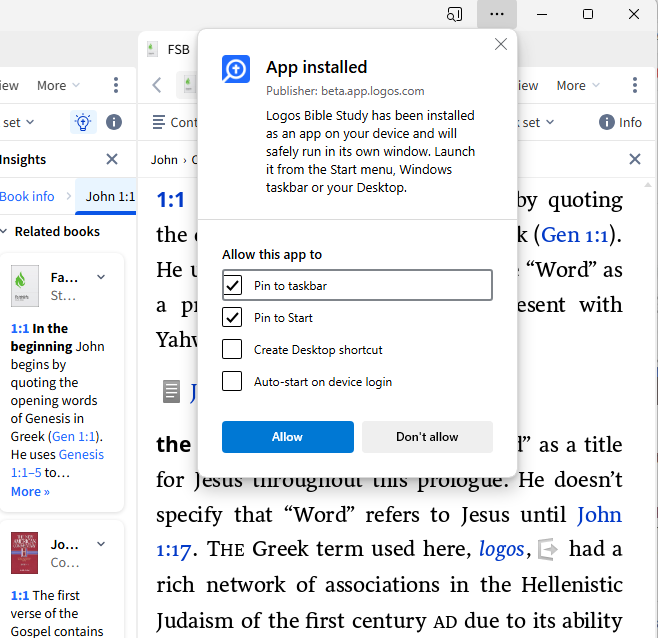Click the document icon in the article
Viewport: 658px width, 638px height.
171,392
